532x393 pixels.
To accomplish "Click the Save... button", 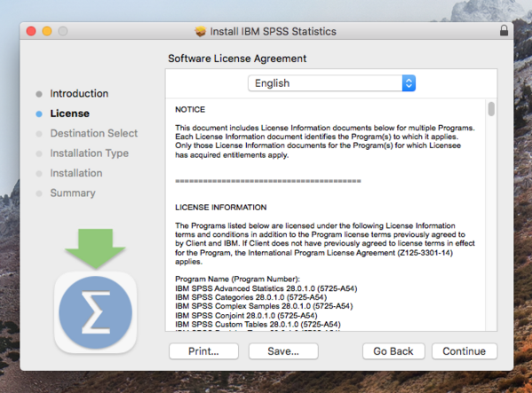I will (283, 351).
